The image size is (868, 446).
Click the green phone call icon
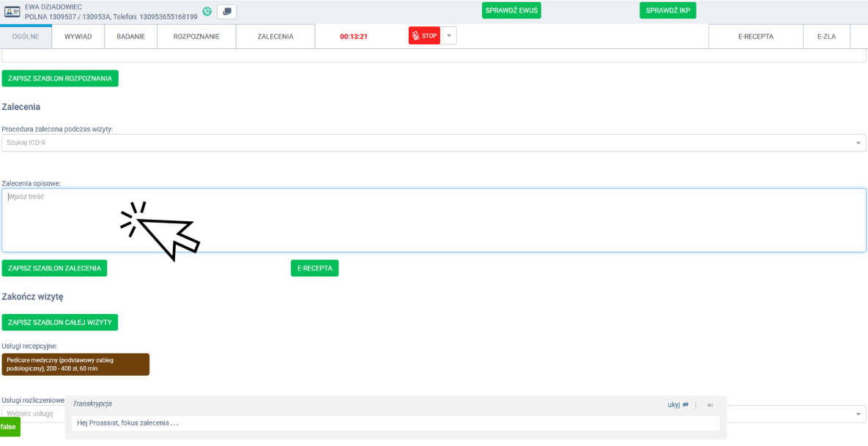(x=207, y=12)
